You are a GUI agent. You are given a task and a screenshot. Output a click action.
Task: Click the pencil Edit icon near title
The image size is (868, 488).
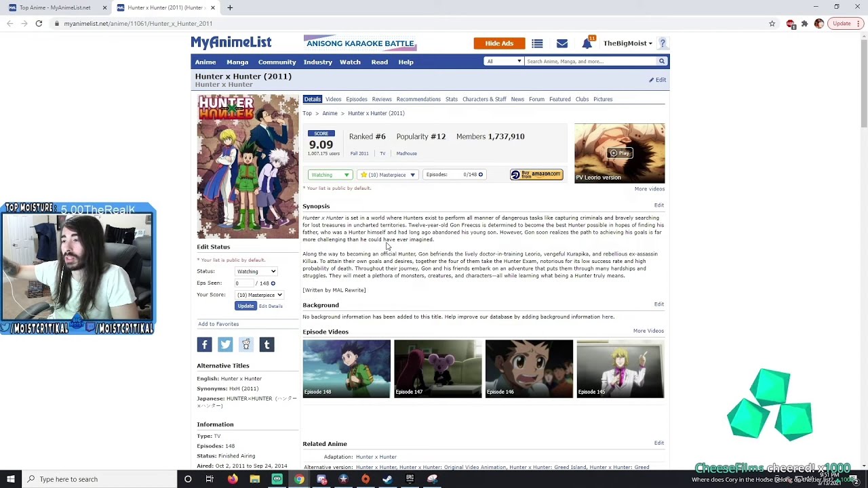[x=657, y=80]
